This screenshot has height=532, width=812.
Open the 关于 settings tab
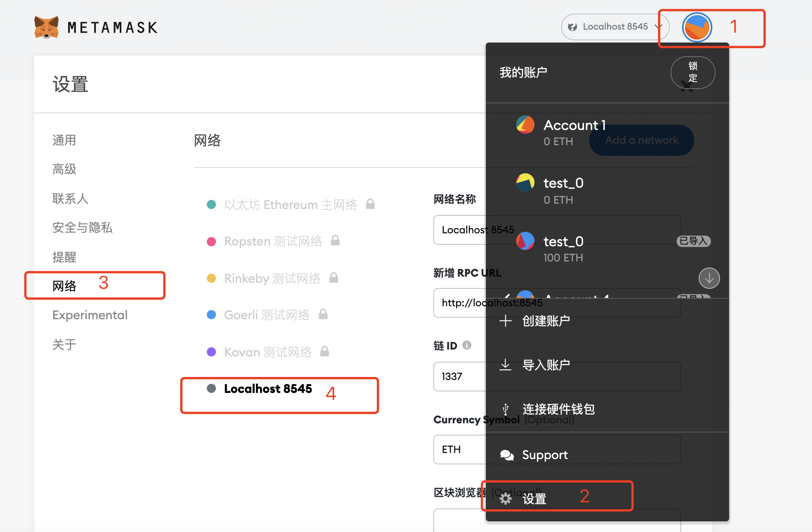click(x=64, y=344)
